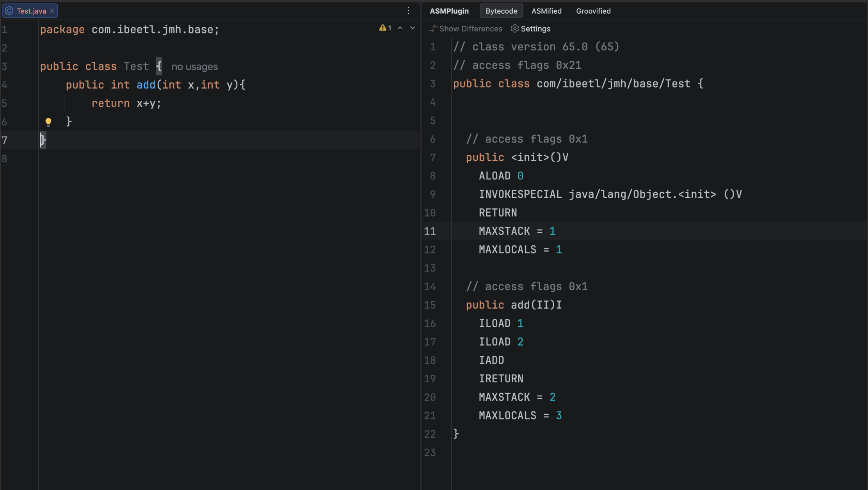The image size is (868, 490).
Task: Jump to previous highlighted problem arrow
Action: (x=400, y=28)
